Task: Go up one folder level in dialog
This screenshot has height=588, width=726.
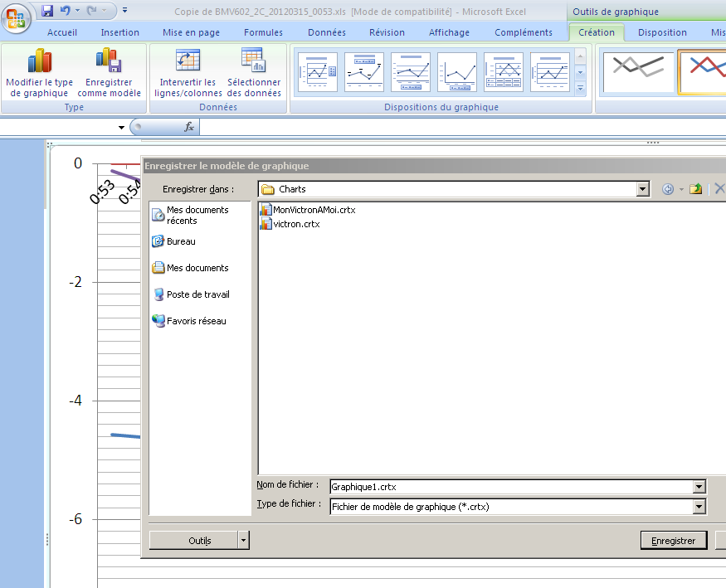Action: pos(695,189)
